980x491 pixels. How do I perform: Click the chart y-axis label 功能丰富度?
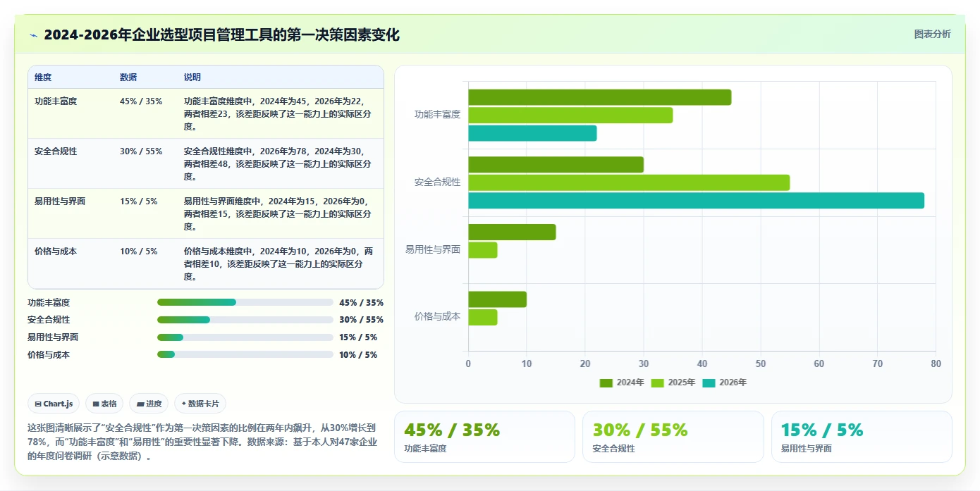click(x=437, y=115)
